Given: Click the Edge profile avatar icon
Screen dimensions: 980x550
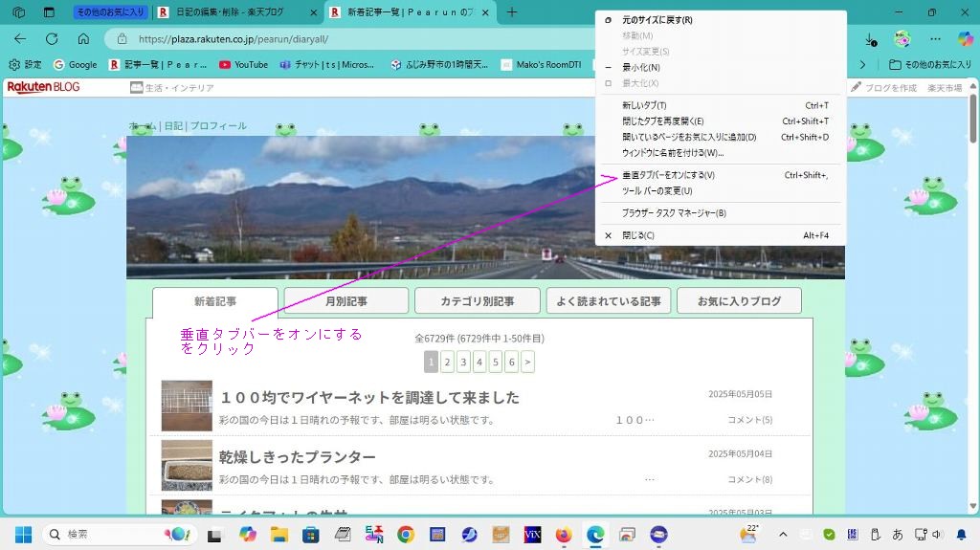Looking at the screenshot, I should coord(902,39).
